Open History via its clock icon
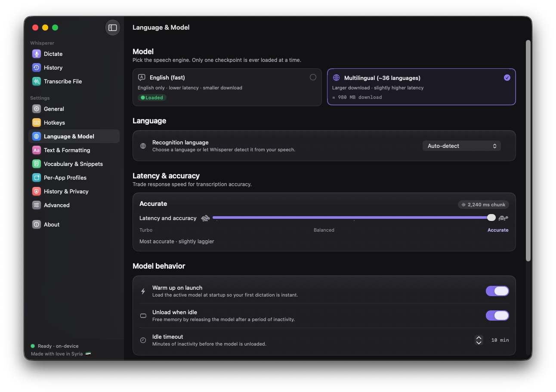Image resolution: width=556 pixels, height=392 pixels. [x=37, y=67]
